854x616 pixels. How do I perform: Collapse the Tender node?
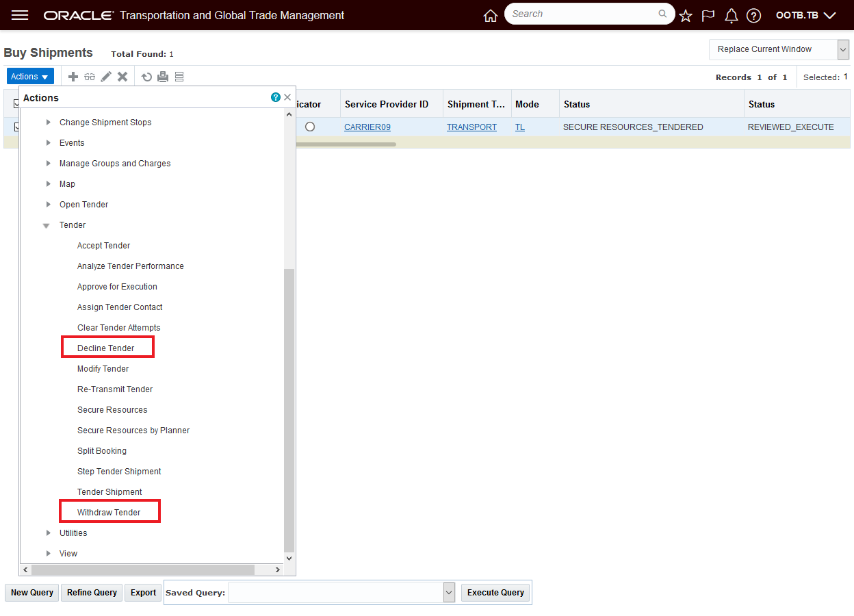pyautogui.click(x=47, y=225)
